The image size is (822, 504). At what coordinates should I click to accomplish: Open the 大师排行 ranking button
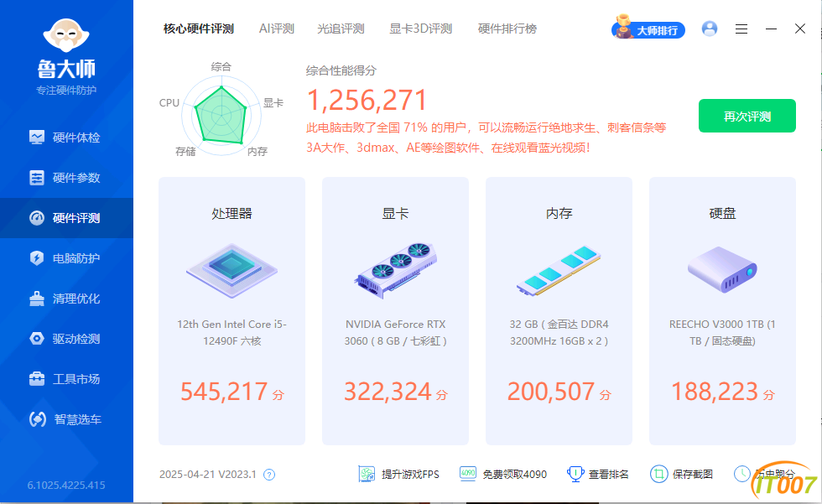(x=648, y=28)
